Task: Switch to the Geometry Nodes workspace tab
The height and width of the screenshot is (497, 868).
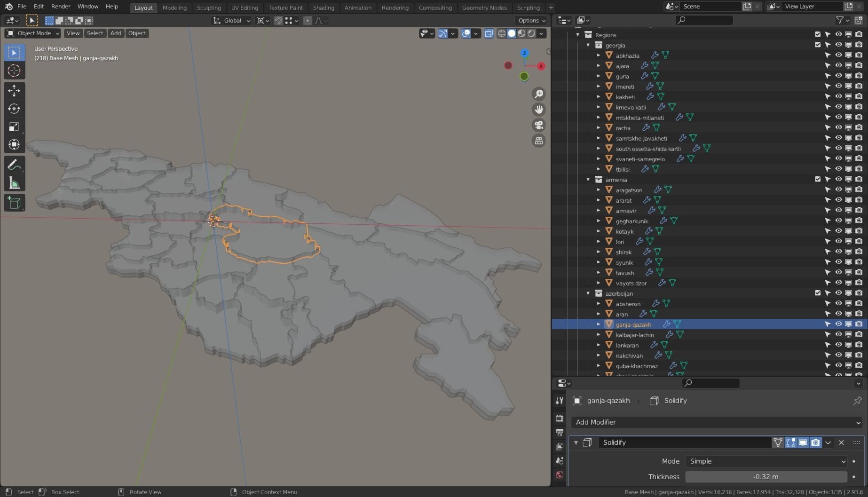Action: click(x=484, y=8)
